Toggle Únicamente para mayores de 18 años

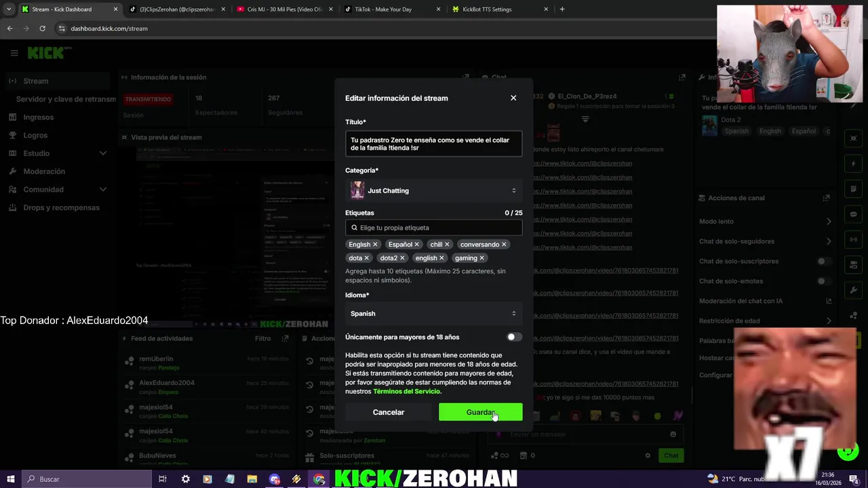click(x=514, y=337)
